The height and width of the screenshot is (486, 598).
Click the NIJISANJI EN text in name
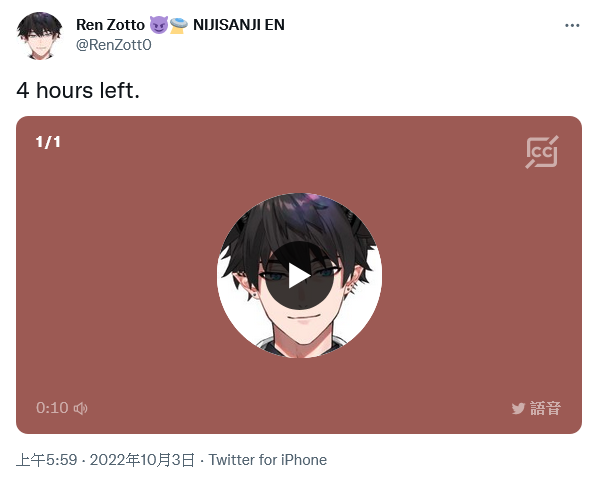coord(239,25)
